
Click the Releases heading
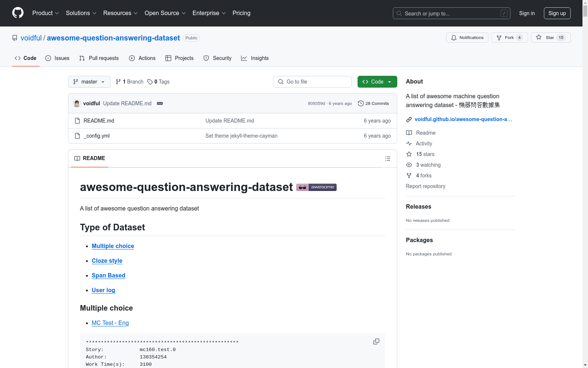click(419, 206)
